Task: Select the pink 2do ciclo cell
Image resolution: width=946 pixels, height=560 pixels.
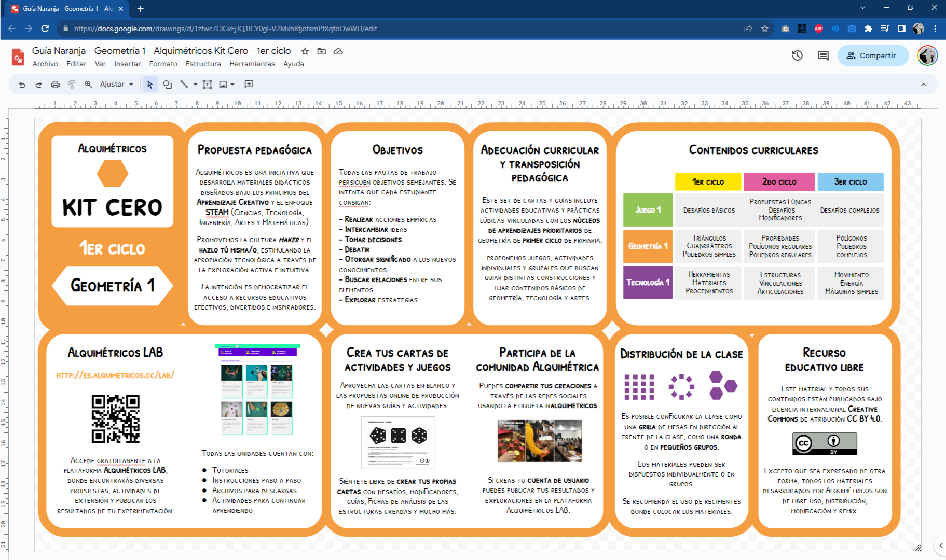Action: [779, 182]
